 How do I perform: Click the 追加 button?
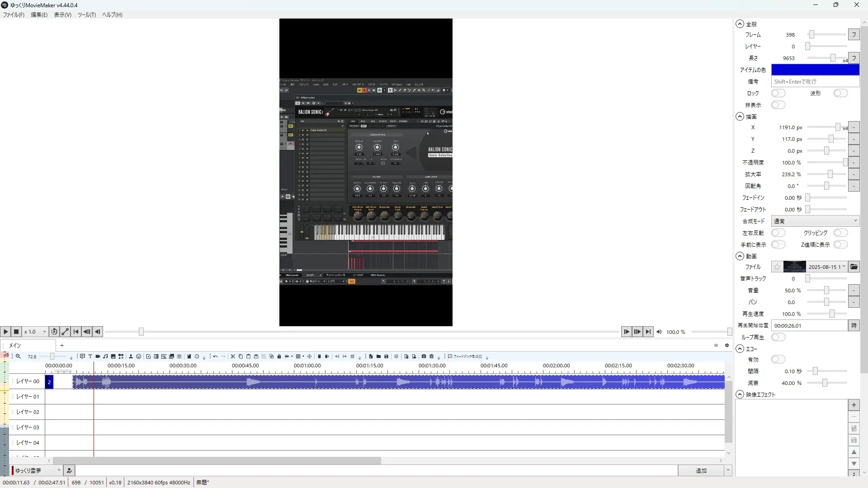click(x=701, y=470)
